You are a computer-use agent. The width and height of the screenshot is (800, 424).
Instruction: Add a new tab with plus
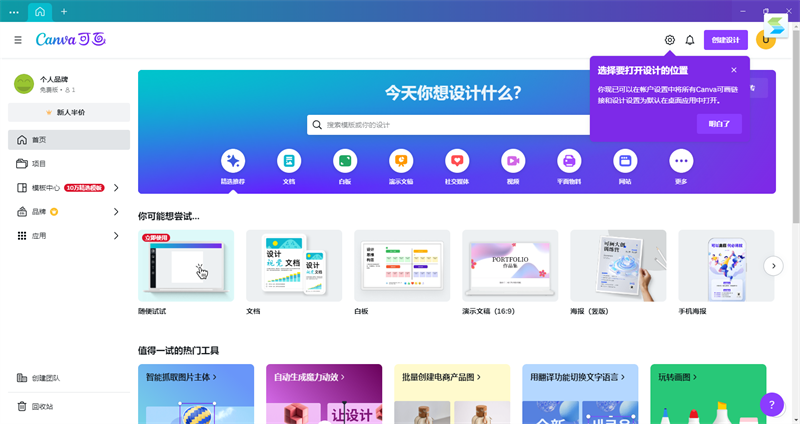[64, 11]
